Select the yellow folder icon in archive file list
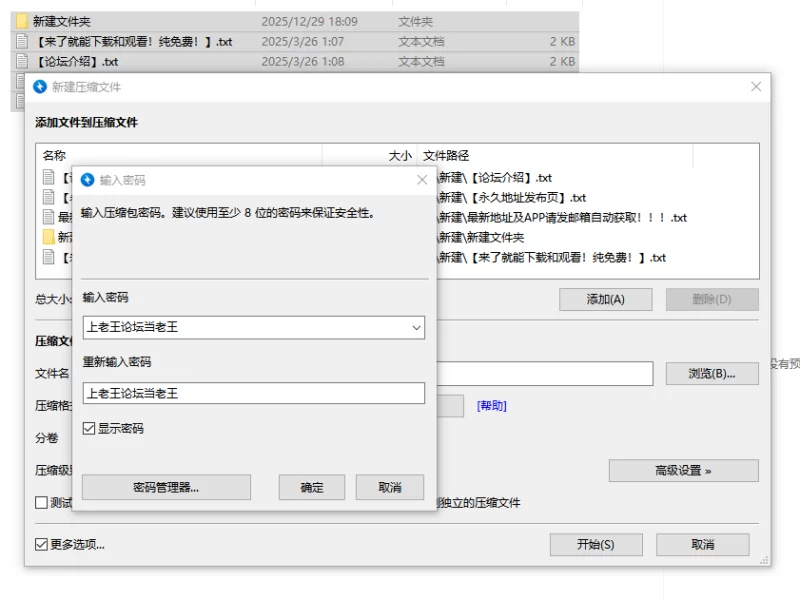Viewport: 800px width, 600px height. 49,237
